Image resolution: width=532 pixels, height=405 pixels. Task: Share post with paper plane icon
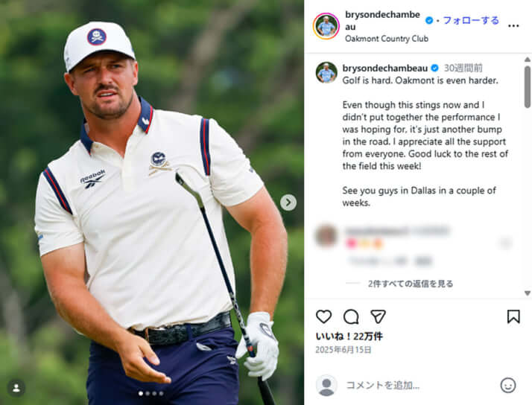point(378,316)
